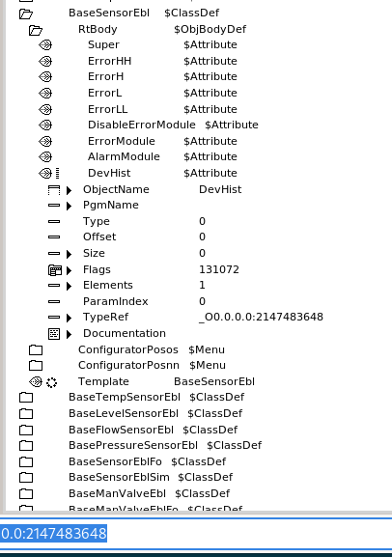Select the attribute leaf icon beside ErrorHH

point(45,61)
